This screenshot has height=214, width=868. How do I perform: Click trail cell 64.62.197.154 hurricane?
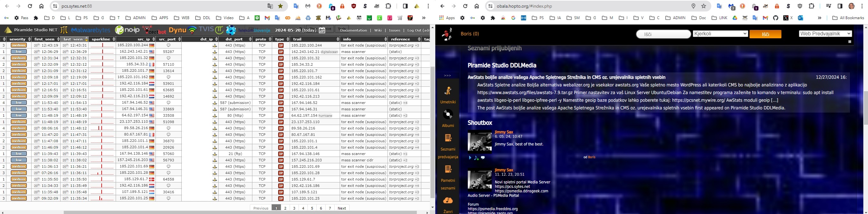[x=315, y=115]
